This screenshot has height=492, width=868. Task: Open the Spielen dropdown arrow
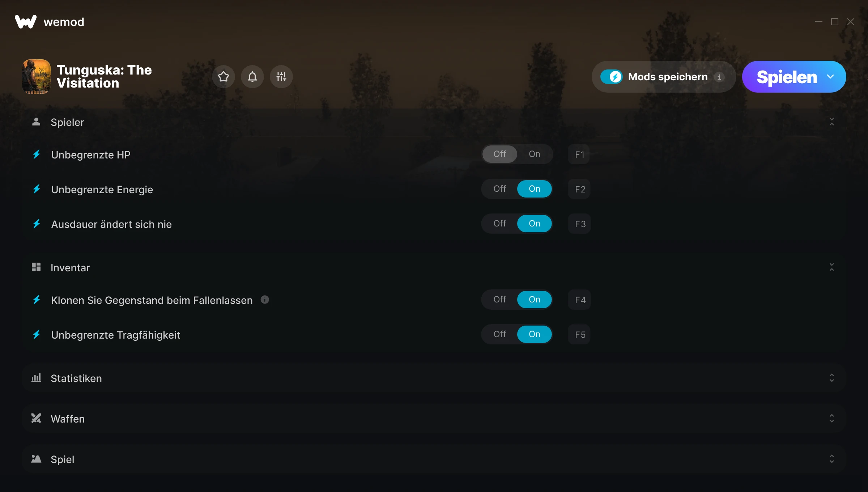pos(830,77)
